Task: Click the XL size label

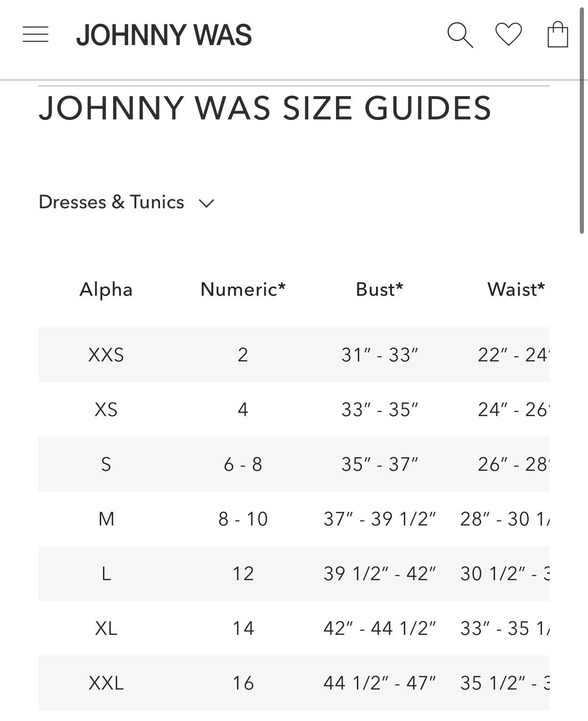Action: click(106, 628)
